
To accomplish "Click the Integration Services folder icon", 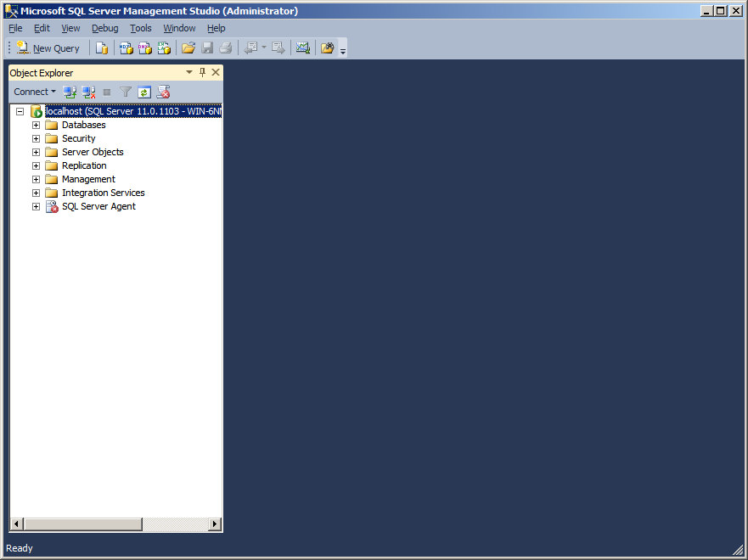I will click(x=52, y=193).
